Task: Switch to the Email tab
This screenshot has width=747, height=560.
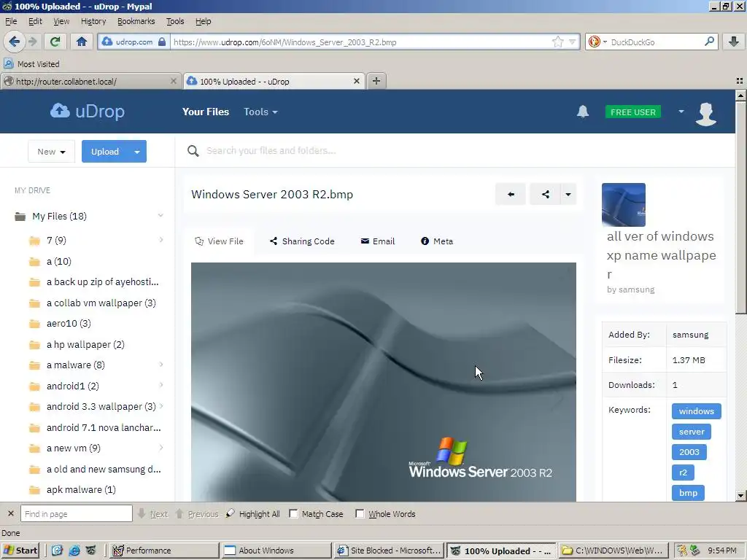Action: pyautogui.click(x=378, y=241)
